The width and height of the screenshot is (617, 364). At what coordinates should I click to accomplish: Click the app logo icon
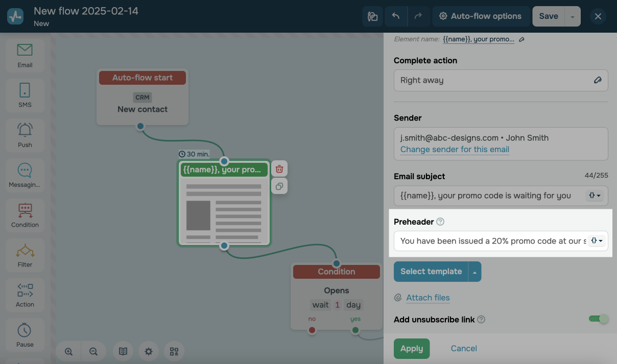tap(15, 16)
